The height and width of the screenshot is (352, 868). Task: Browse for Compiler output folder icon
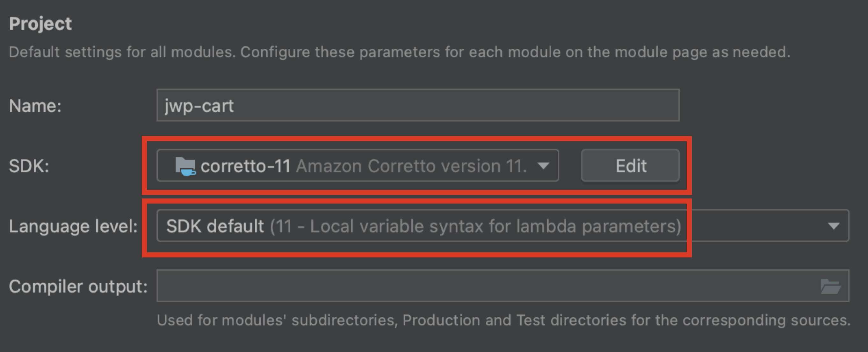tap(830, 286)
